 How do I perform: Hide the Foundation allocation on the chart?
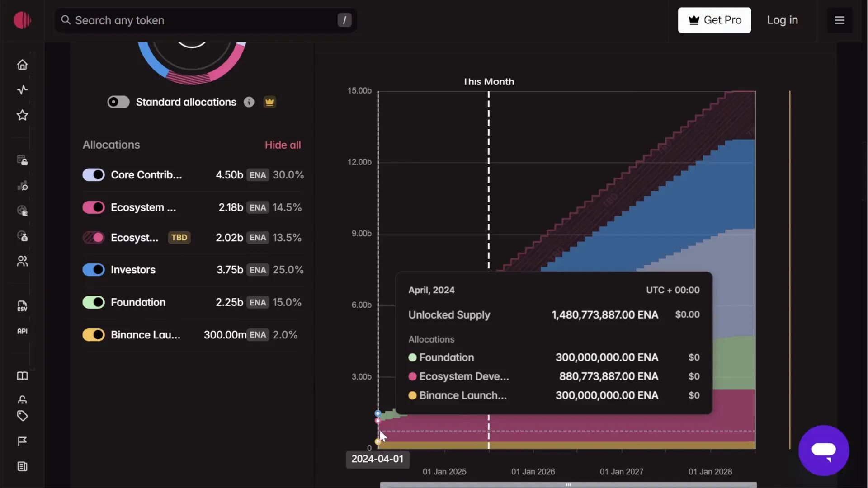coord(93,302)
